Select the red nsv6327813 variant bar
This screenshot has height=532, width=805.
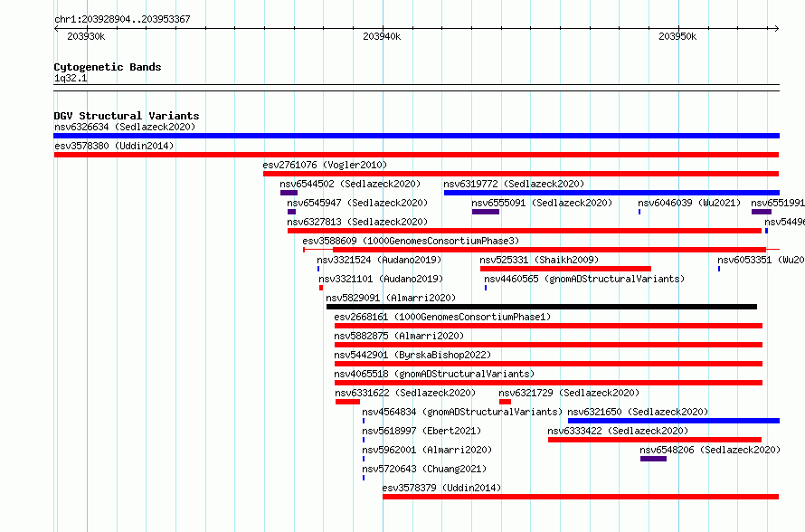click(525, 231)
